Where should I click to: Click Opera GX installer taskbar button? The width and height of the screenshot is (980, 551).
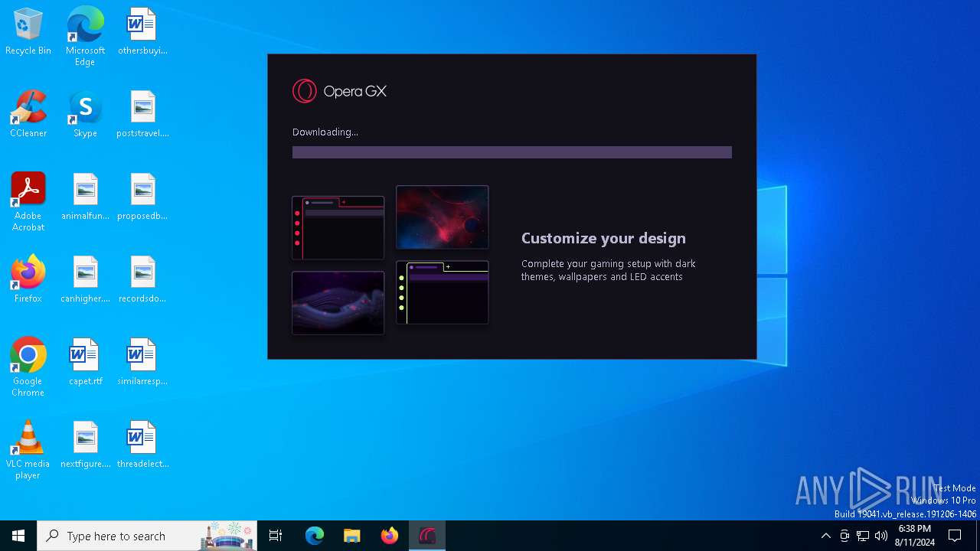pyautogui.click(x=427, y=536)
